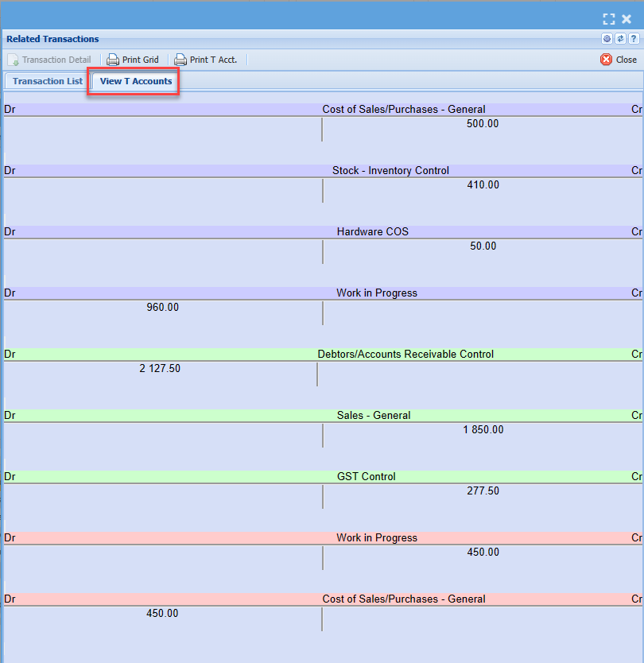Click the 277.50 GST credit value
The width and height of the screenshot is (644, 663).
tap(483, 491)
